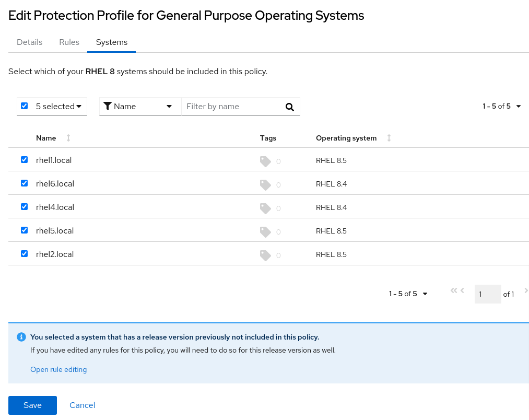
Task: Switch to the Rules tab
Action: coord(69,42)
